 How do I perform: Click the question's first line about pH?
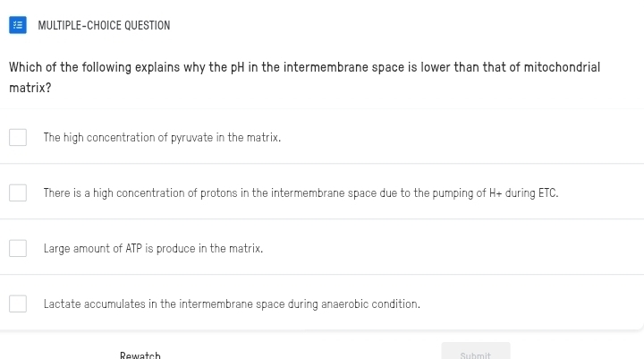point(304,67)
